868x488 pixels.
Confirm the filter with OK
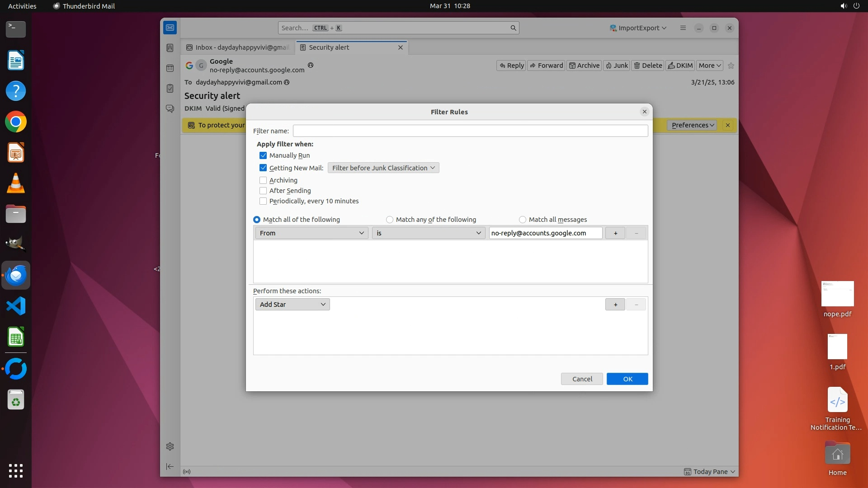627,379
